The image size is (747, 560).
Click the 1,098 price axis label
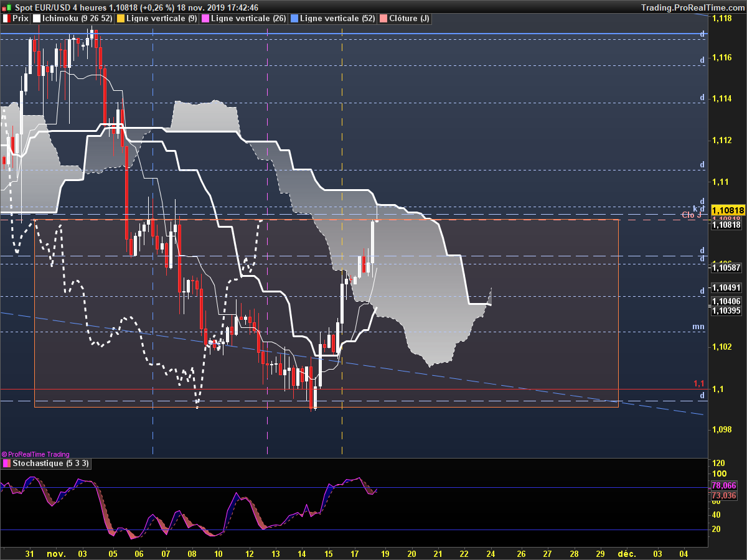(x=722, y=430)
